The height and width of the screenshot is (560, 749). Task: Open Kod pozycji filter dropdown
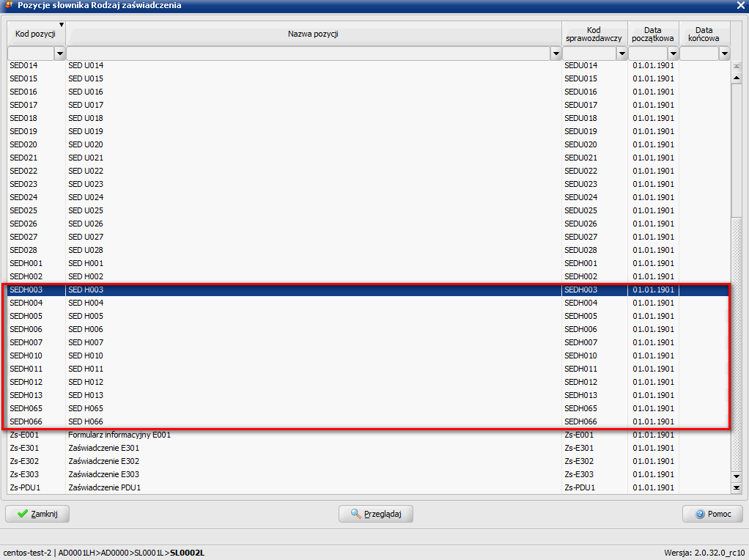59,54
